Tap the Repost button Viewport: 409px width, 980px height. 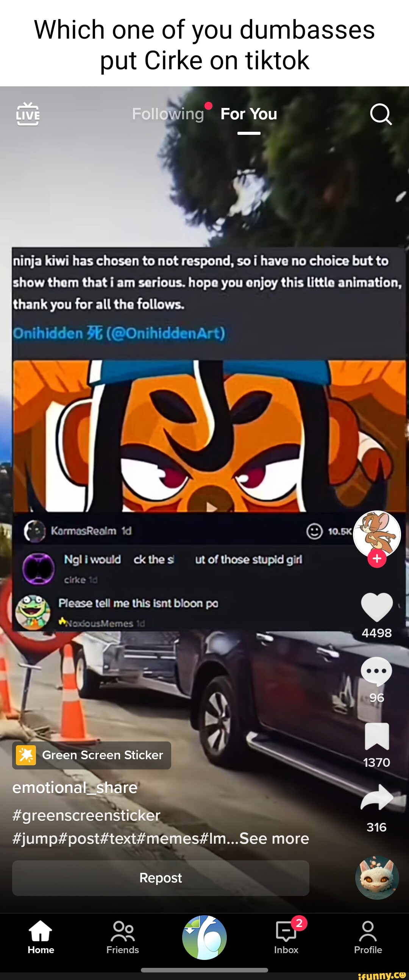tap(161, 878)
